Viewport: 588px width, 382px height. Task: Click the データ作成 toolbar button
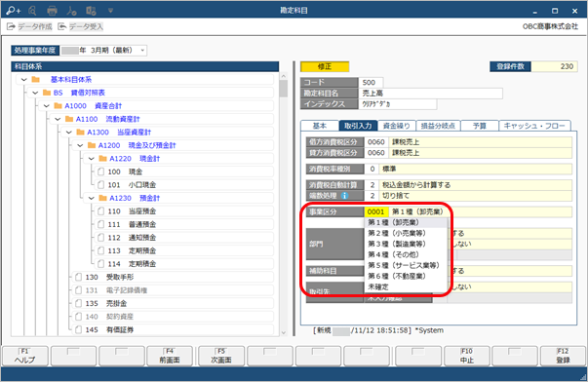click(29, 26)
